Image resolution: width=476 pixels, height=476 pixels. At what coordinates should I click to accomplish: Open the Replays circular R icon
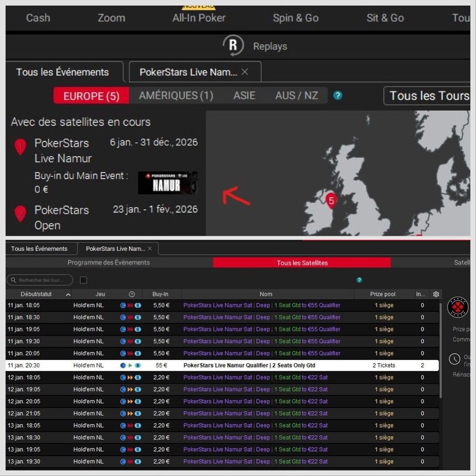pyautogui.click(x=233, y=45)
